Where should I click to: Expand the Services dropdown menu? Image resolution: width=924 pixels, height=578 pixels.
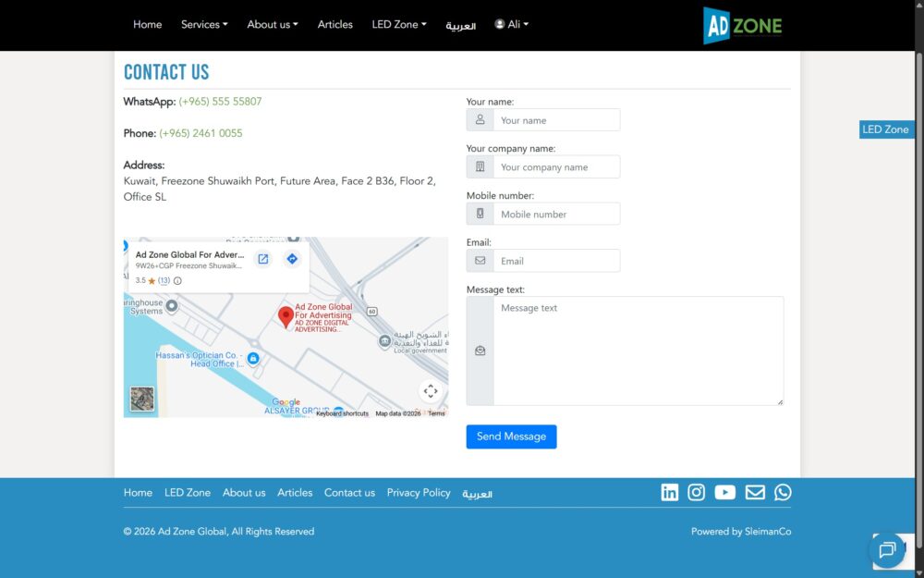204,25
